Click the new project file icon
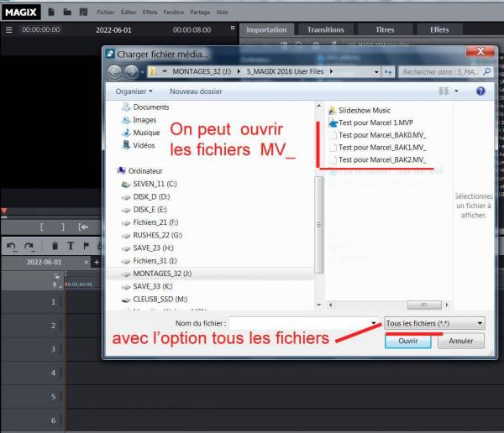This screenshot has width=504, height=433. [x=51, y=13]
